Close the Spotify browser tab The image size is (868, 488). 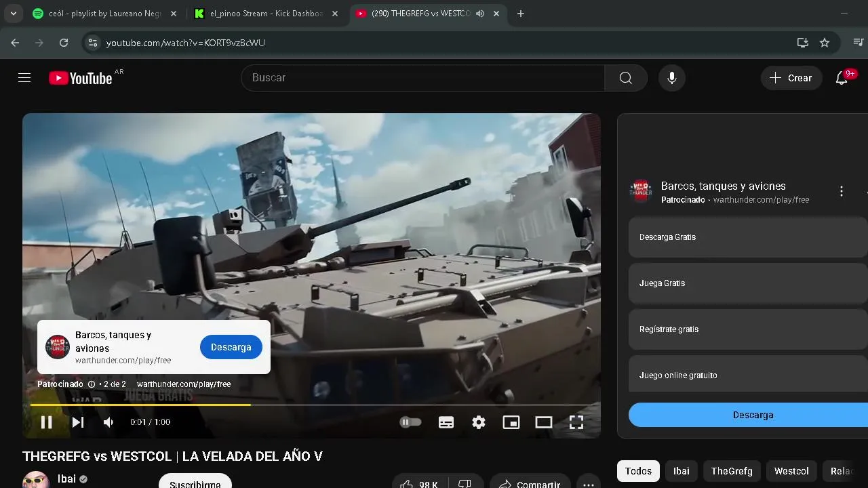click(x=174, y=14)
